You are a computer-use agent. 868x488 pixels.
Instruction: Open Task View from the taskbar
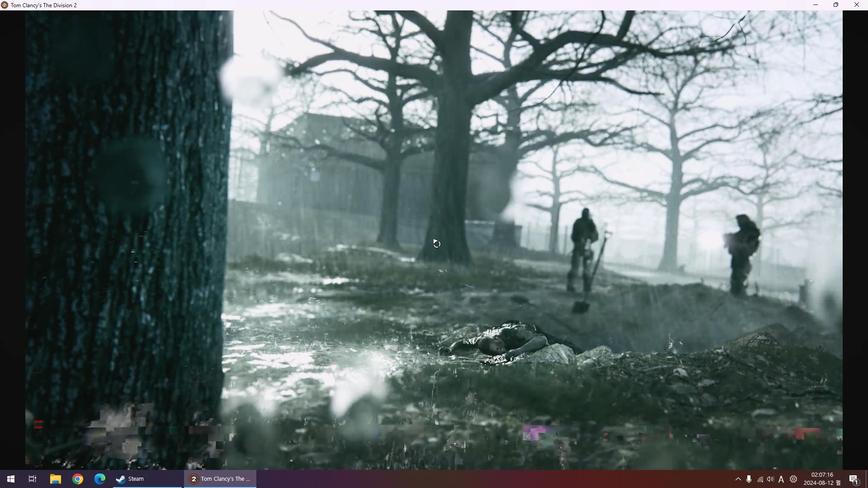pyautogui.click(x=33, y=479)
